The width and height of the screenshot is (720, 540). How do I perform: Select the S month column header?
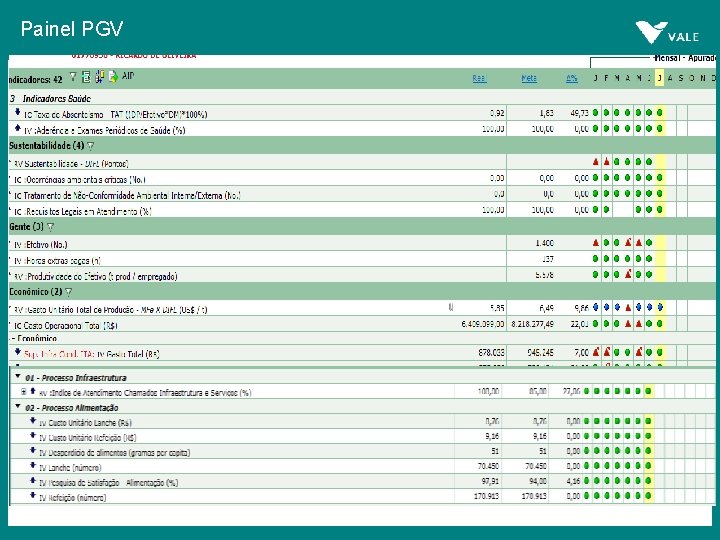(x=681, y=78)
